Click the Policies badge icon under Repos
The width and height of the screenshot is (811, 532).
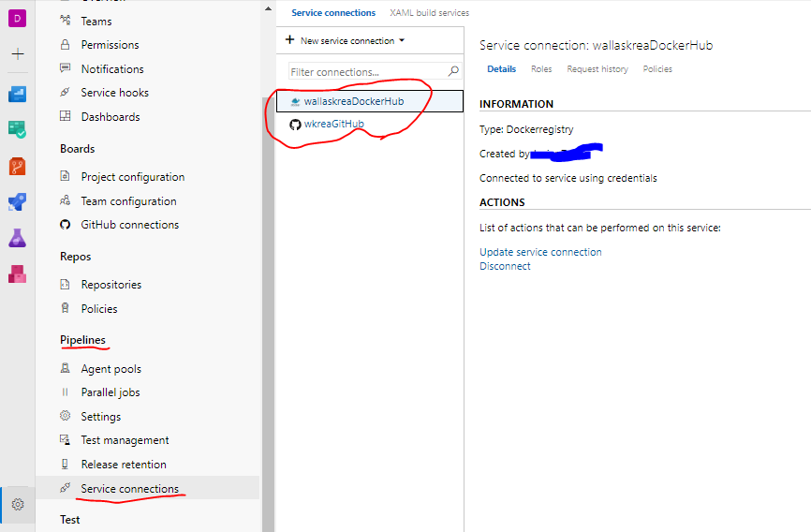66,308
